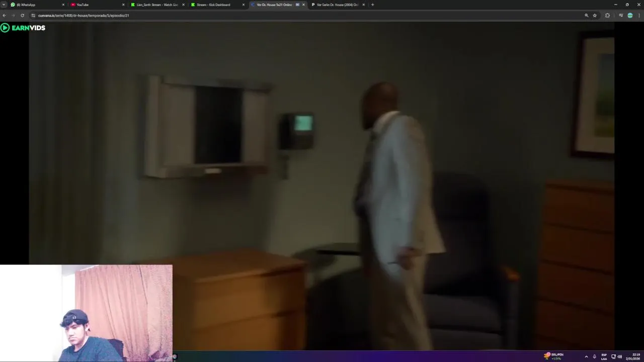Open the clock showing 22:19

coord(633,356)
